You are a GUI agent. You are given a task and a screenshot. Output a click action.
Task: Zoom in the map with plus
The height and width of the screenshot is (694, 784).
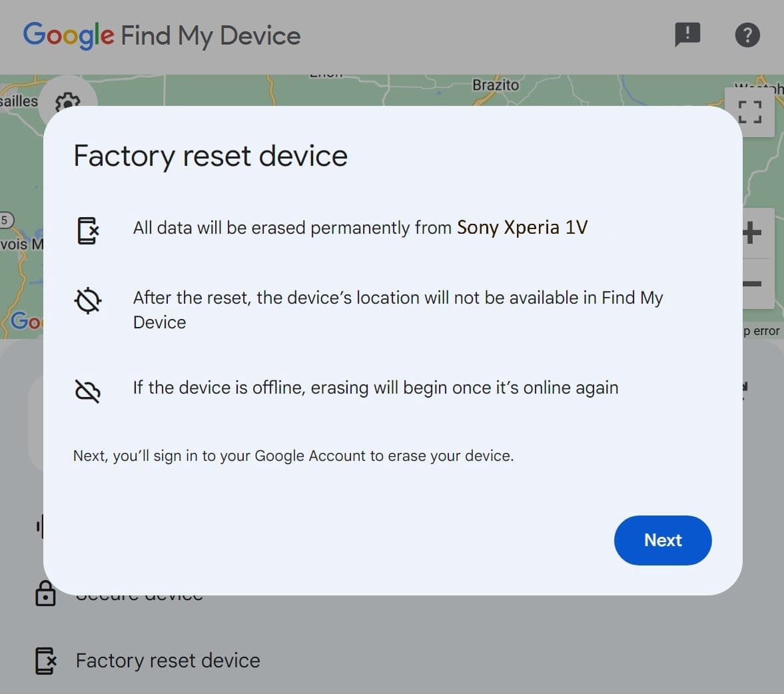pos(752,233)
